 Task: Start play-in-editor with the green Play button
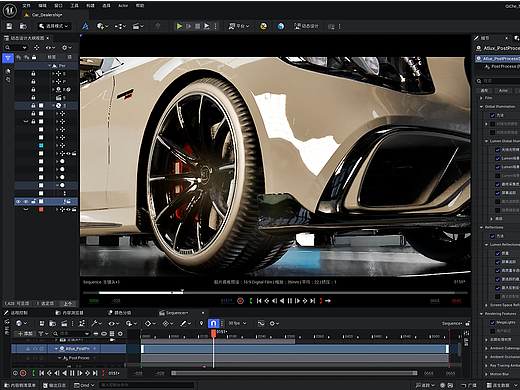point(179,26)
